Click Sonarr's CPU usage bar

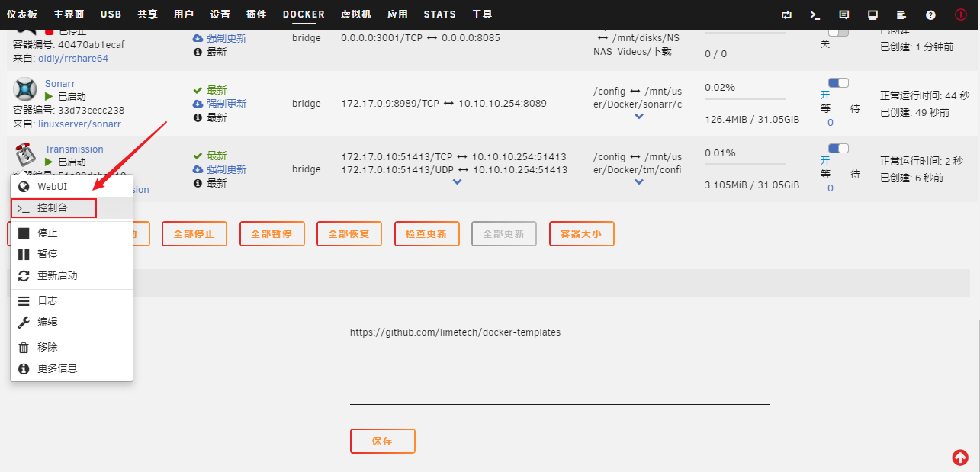pos(744,98)
